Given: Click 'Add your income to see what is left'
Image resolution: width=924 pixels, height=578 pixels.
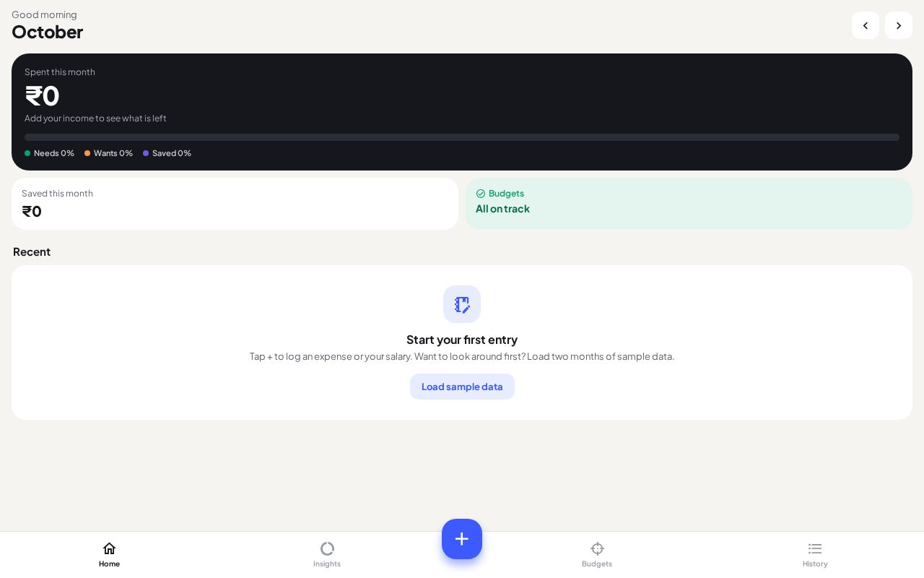Looking at the screenshot, I should [x=95, y=118].
